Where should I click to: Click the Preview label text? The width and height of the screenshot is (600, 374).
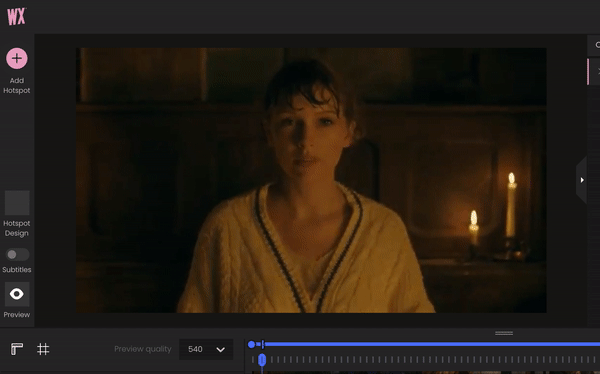(16, 315)
